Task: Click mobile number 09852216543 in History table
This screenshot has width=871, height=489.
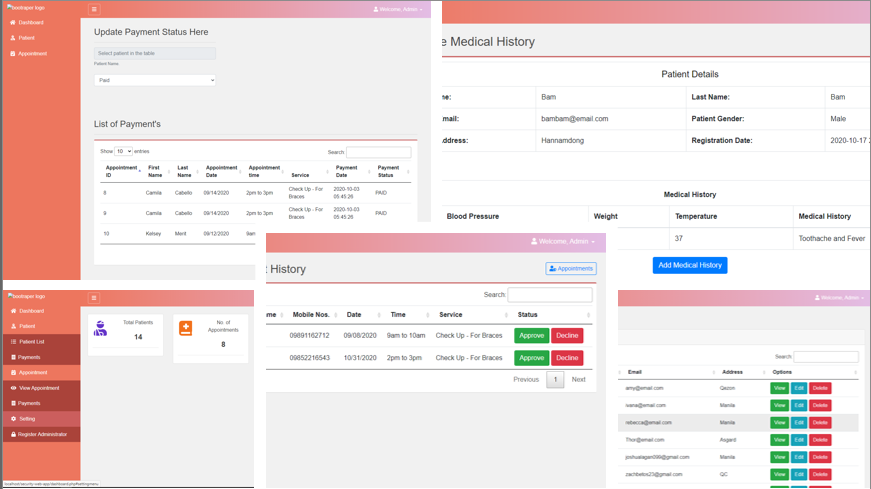Action: (309, 358)
